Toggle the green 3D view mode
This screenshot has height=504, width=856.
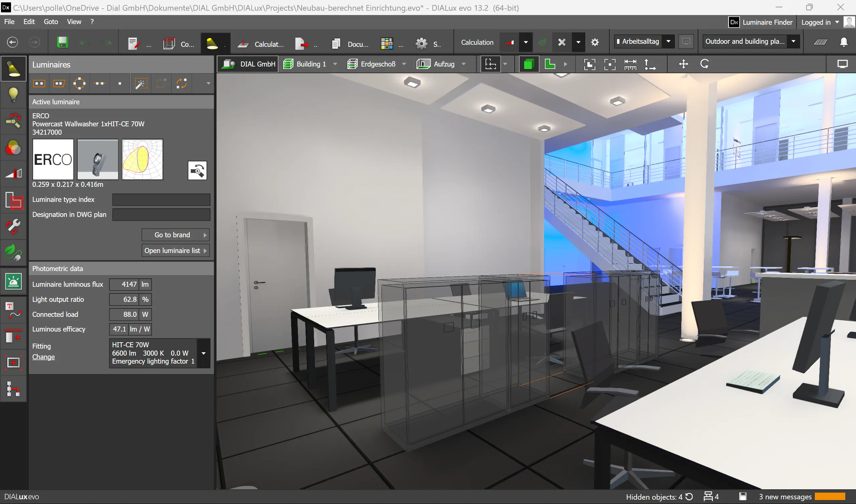[x=529, y=64]
